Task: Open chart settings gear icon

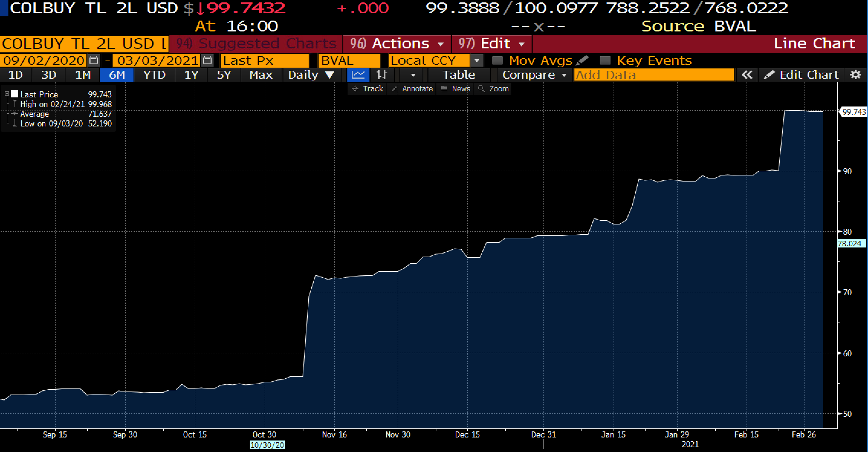Action: [855, 75]
